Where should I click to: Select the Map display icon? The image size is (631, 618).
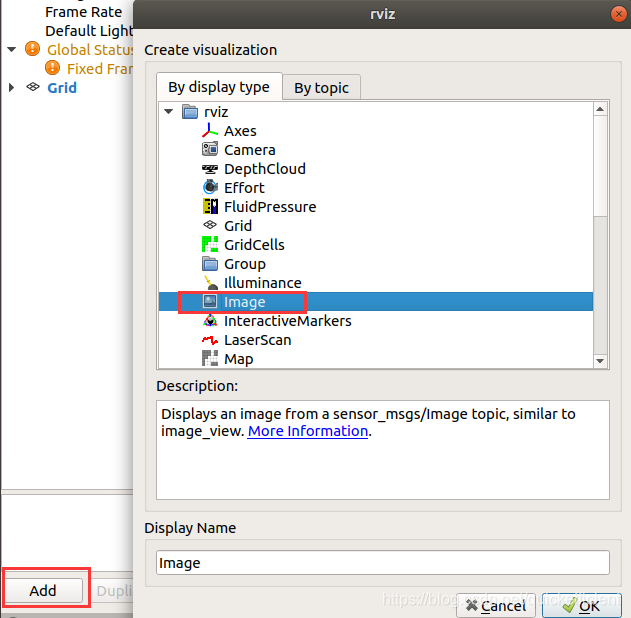click(210, 358)
